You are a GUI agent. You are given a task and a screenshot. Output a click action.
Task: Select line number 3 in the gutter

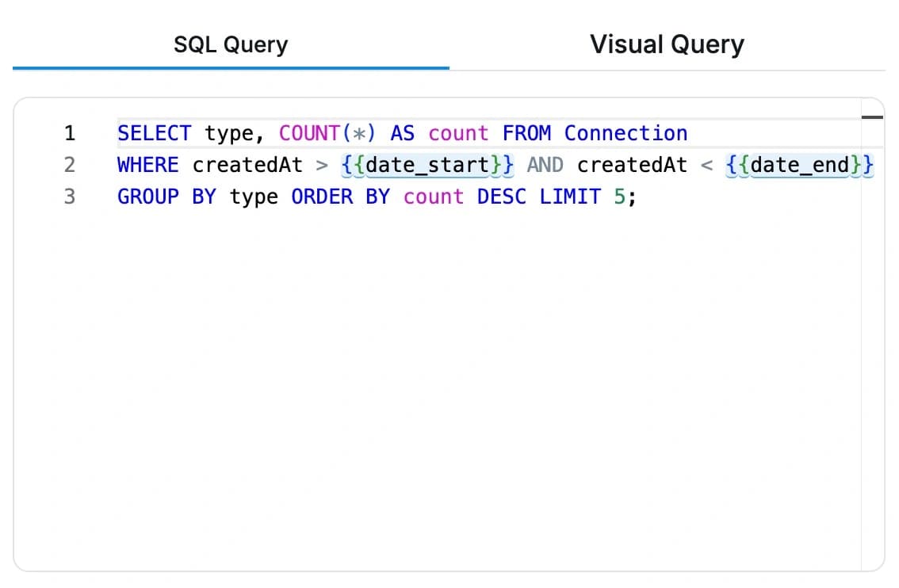tap(71, 197)
